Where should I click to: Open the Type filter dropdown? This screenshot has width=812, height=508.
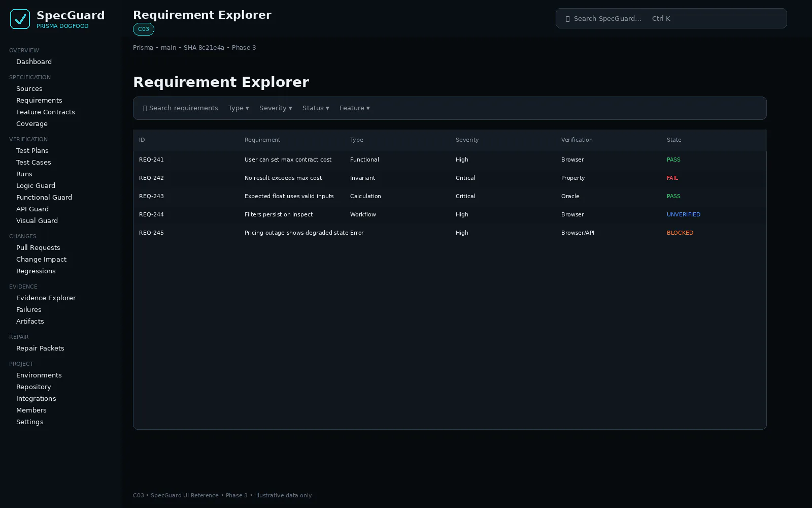tap(239, 108)
